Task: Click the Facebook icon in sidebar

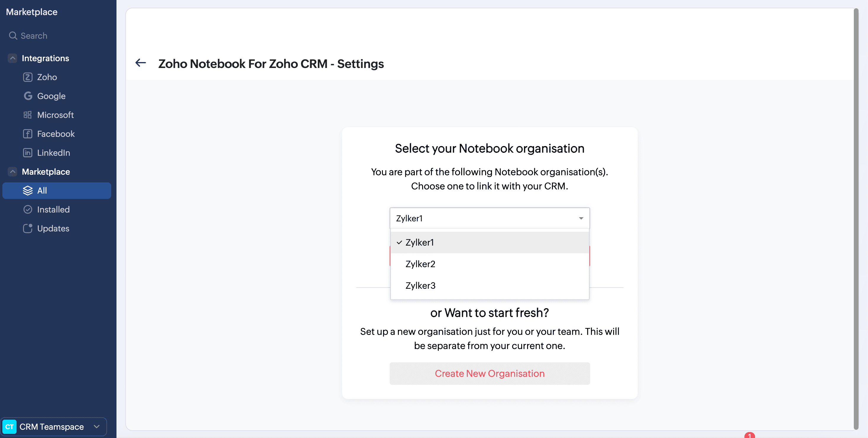Action: point(27,134)
